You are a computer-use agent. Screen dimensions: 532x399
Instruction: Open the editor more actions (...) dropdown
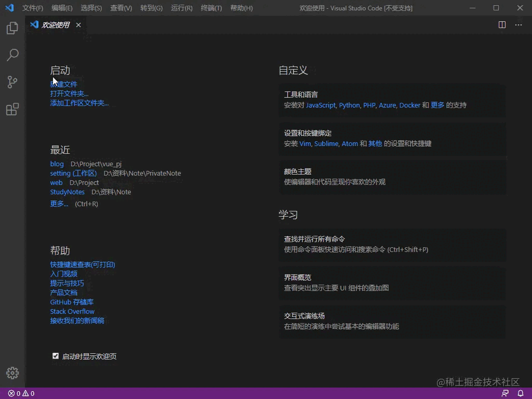(x=518, y=24)
